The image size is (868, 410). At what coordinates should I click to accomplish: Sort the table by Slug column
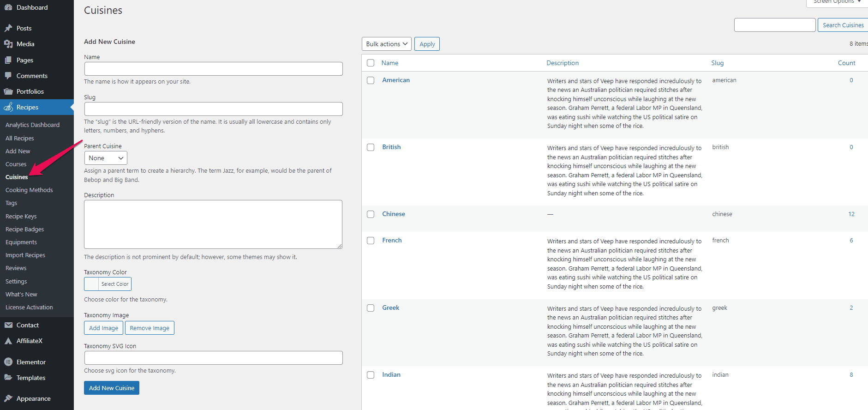tap(717, 63)
